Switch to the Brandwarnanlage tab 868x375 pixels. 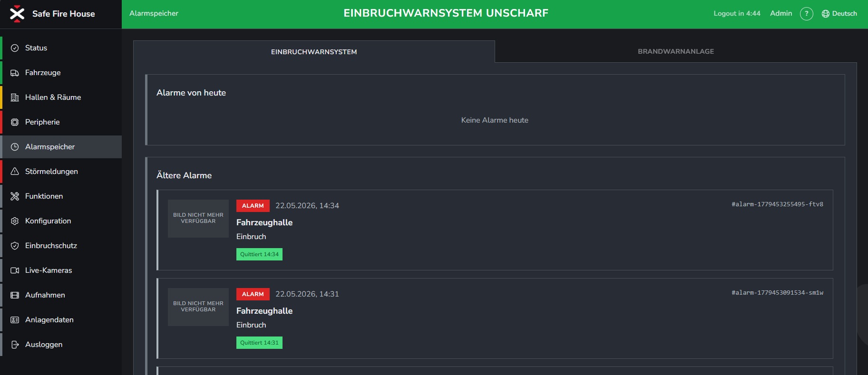[x=676, y=51]
